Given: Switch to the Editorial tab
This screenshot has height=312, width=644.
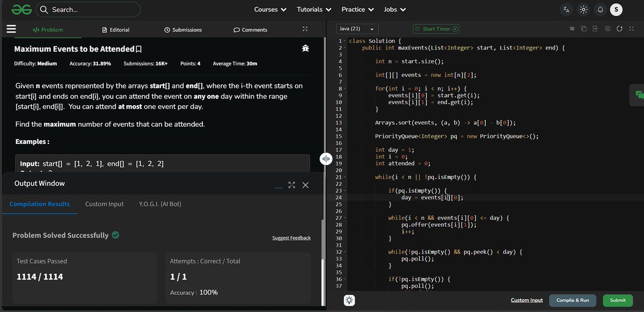Looking at the screenshot, I should click(x=116, y=30).
